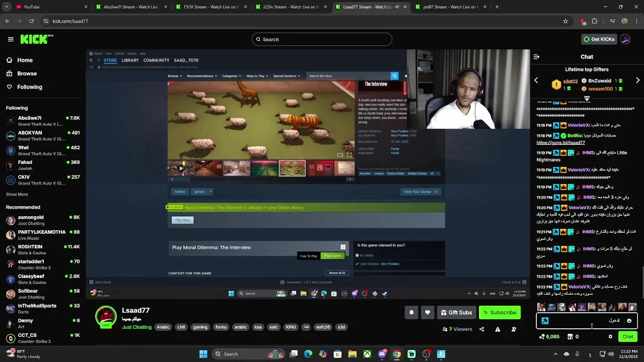
Task: Open CKIV followed channel
Action: (43, 180)
